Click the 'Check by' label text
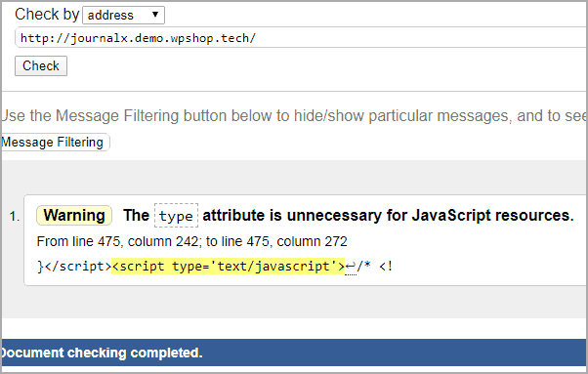The image size is (588, 374). 47,15
